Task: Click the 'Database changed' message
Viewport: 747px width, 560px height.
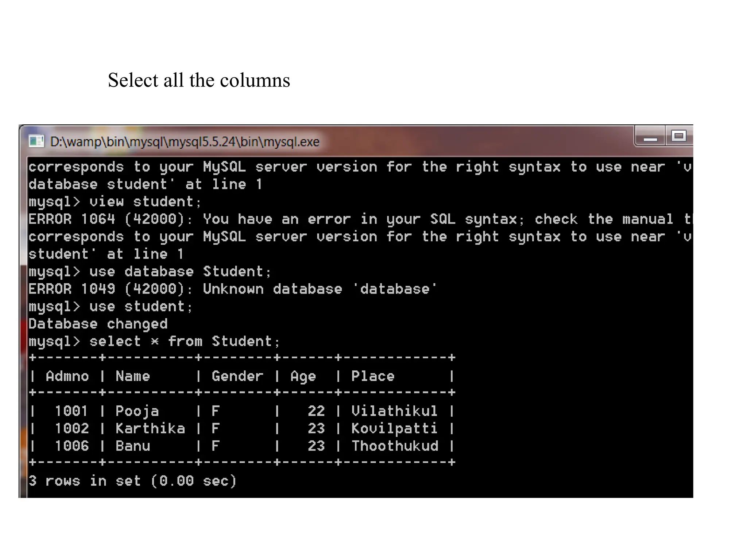Action: coord(98,324)
